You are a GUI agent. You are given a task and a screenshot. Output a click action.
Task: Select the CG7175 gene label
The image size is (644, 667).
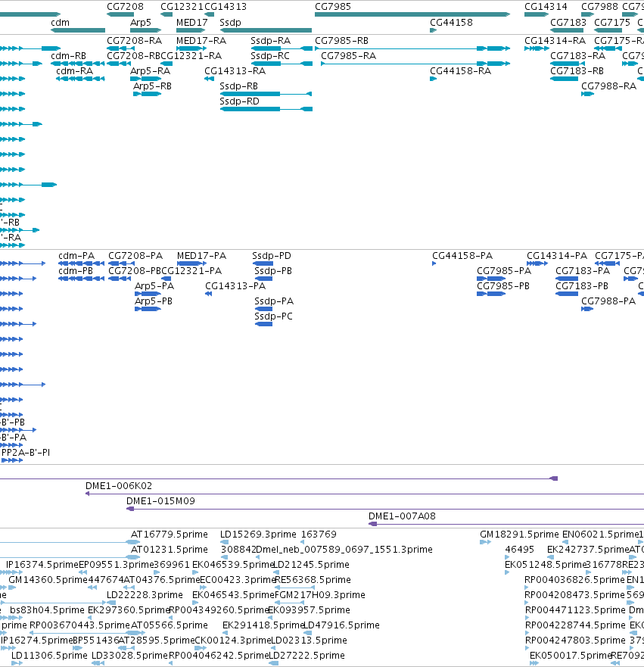(612, 23)
